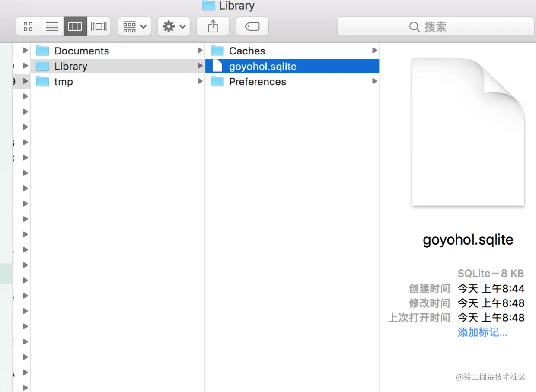Click the tmp folder icon

tap(42, 82)
